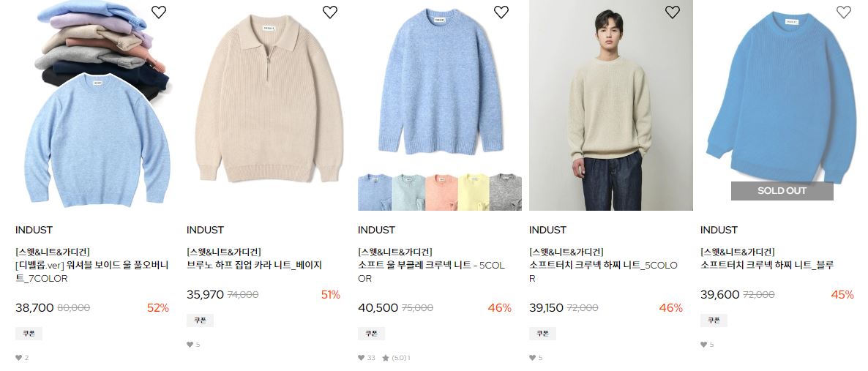Click small like count heart under boucle knit

(362, 358)
